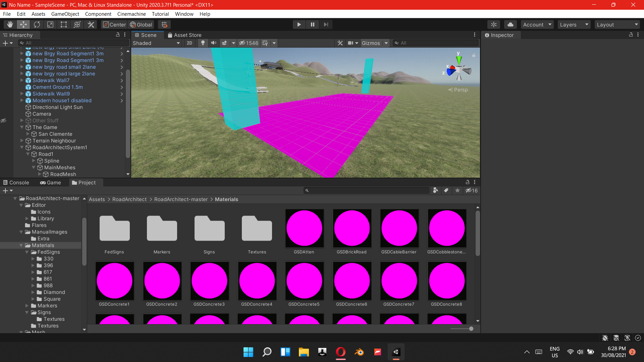Toggle hidden objects visibility showing 1546
Image resolution: width=644 pixels, height=362 pixels.
tap(249, 43)
